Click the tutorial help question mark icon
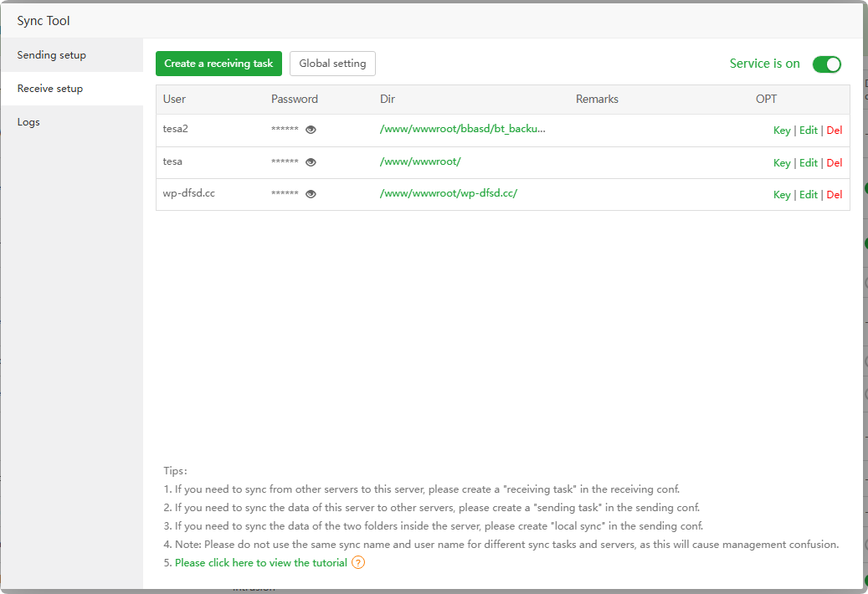This screenshot has width=868, height=594. tap(358, 563)
